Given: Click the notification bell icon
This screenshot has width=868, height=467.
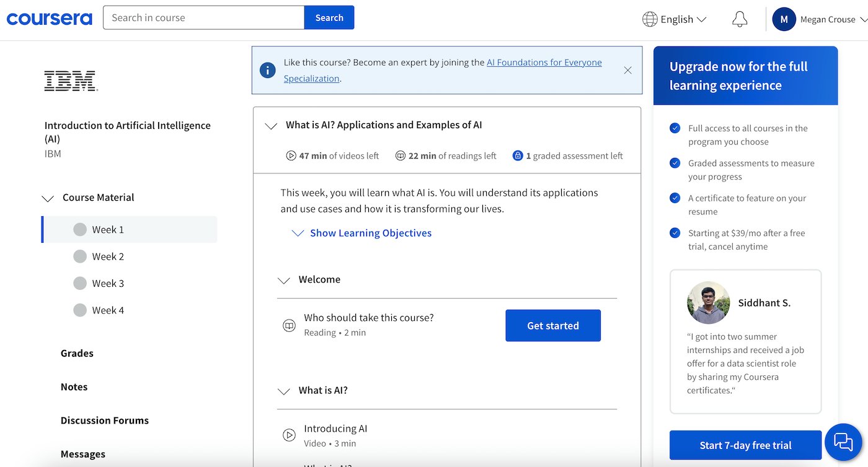Looking at the screenshot, I should [739, 19].
